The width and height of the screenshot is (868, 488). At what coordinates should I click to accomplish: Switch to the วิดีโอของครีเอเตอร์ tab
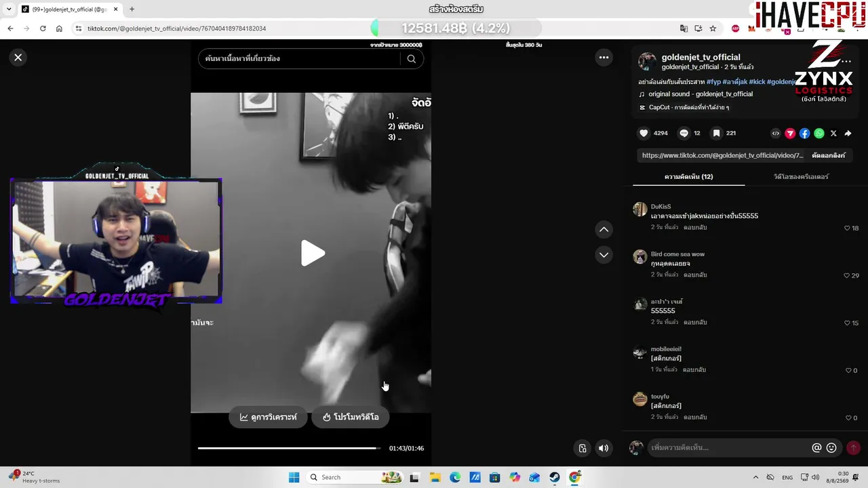click(801, 177)
